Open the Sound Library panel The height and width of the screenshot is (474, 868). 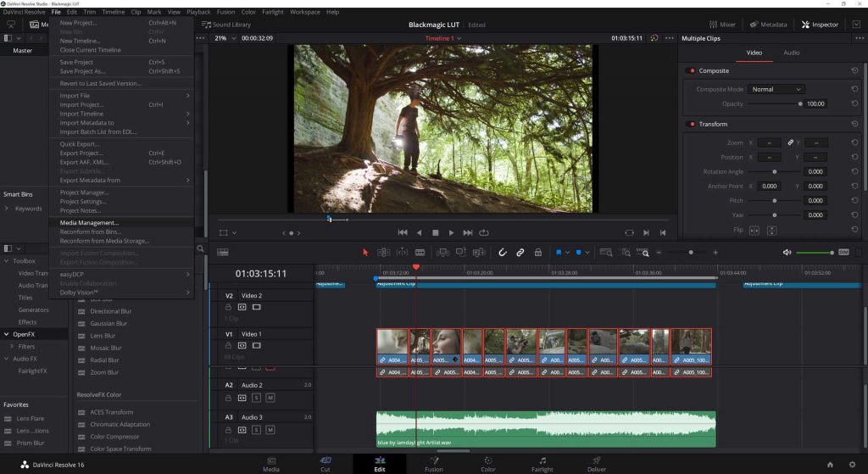[225, 25]
